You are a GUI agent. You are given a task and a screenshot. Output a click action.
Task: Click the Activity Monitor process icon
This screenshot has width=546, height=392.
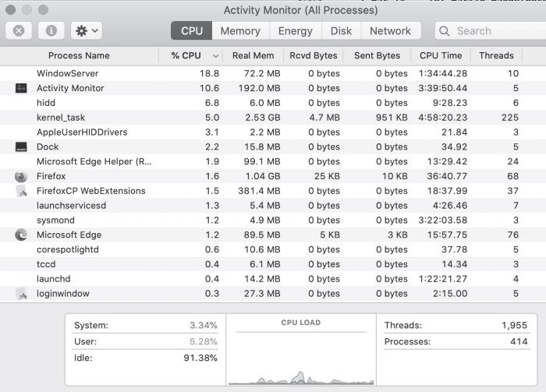point(21,88)
